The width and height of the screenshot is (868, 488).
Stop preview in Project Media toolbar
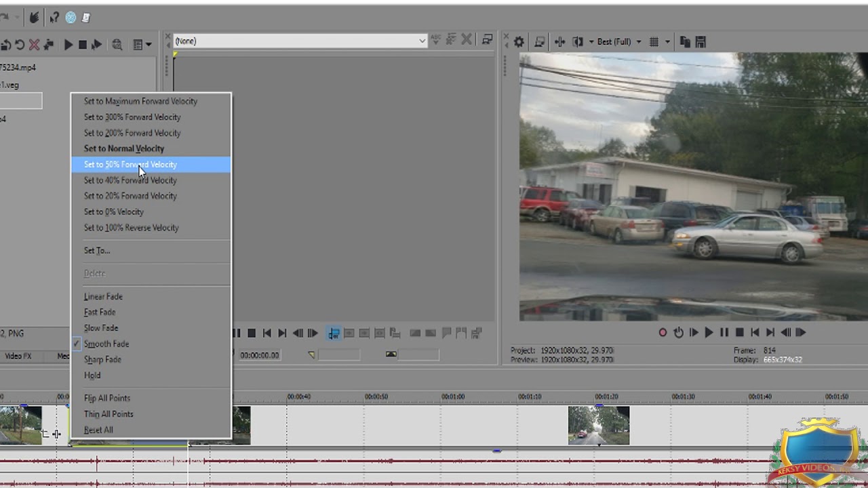tap(83, 45)
